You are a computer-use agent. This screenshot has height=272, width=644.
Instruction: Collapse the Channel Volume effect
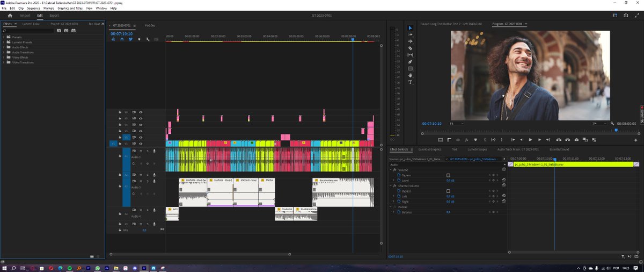(391, 185)
